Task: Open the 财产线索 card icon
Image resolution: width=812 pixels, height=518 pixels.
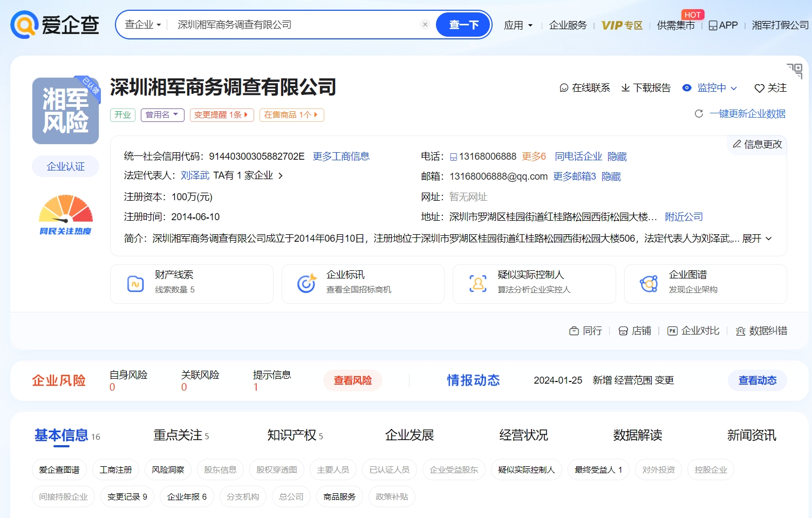Action: pyautogui.click(x=135, y=283)
